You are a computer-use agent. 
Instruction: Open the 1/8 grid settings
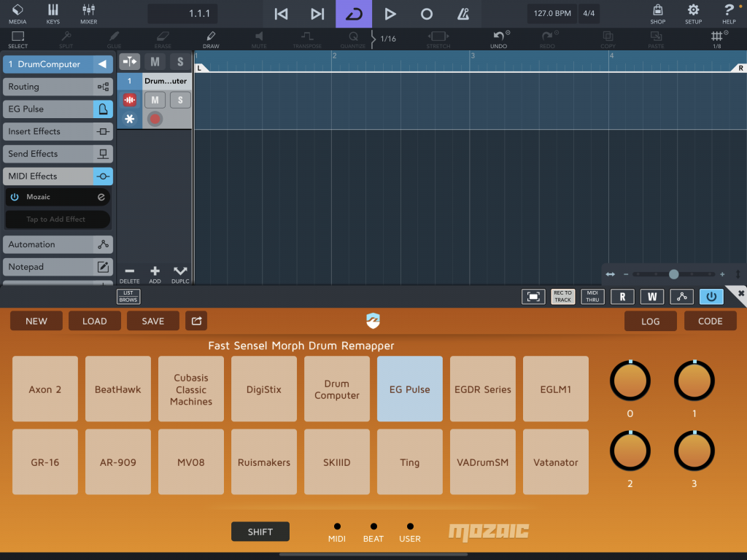click(717, 39)
